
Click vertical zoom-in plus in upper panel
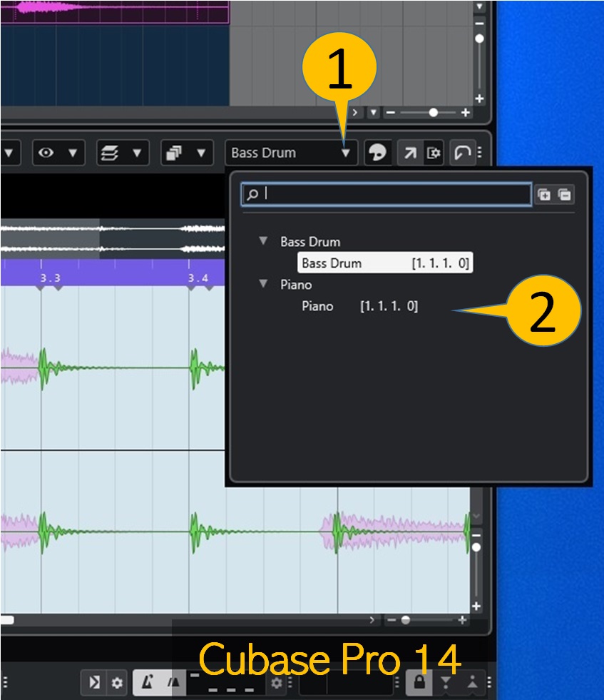(479, 98)
